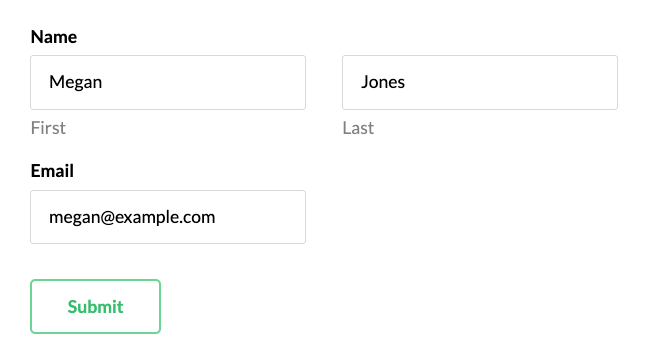The height and width of the screenshot is (364, 648).
Task: Place cursor on the text Jones
Action: (383, 82)
